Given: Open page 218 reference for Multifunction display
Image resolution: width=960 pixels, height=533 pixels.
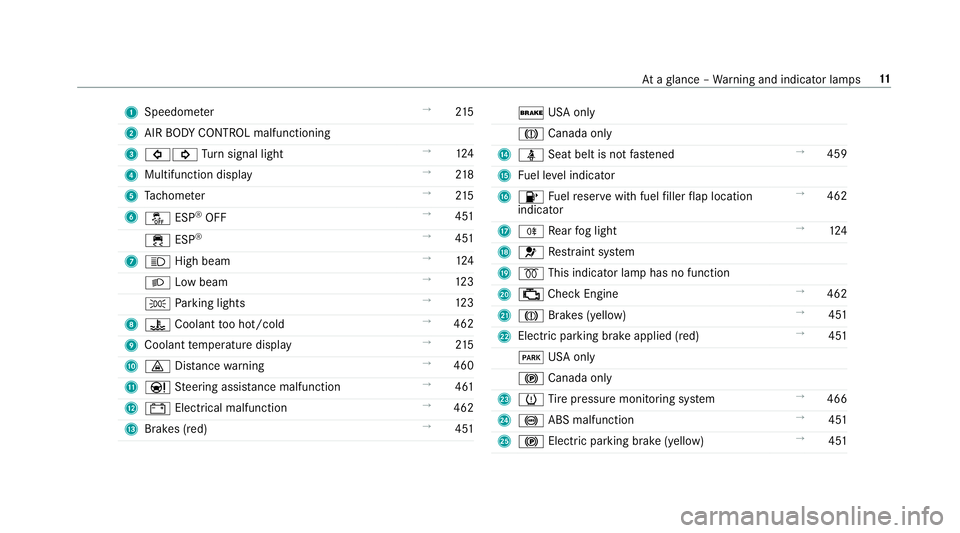Looking at the screenshot, I should click(x=463, y=175).
